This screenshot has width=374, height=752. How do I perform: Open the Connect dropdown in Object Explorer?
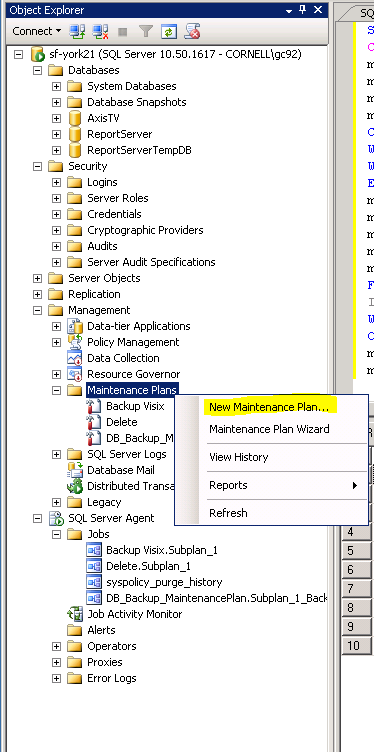tap(36, 31)
